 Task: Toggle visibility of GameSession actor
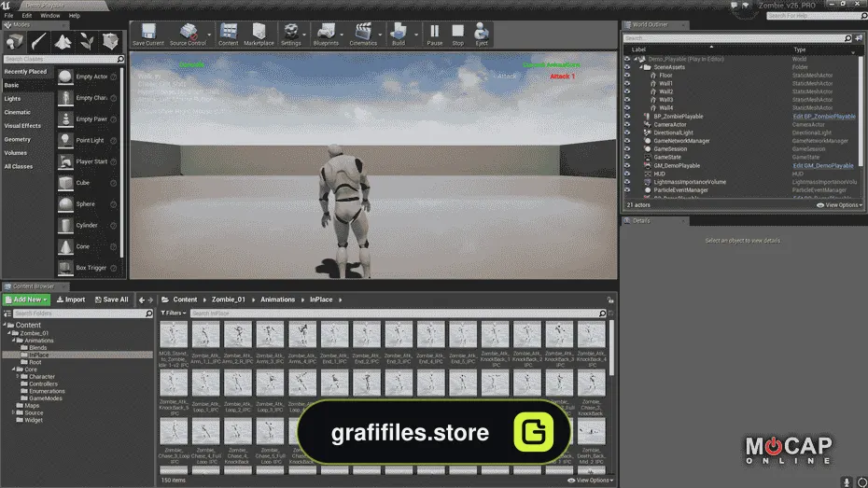tap(627, 149)
